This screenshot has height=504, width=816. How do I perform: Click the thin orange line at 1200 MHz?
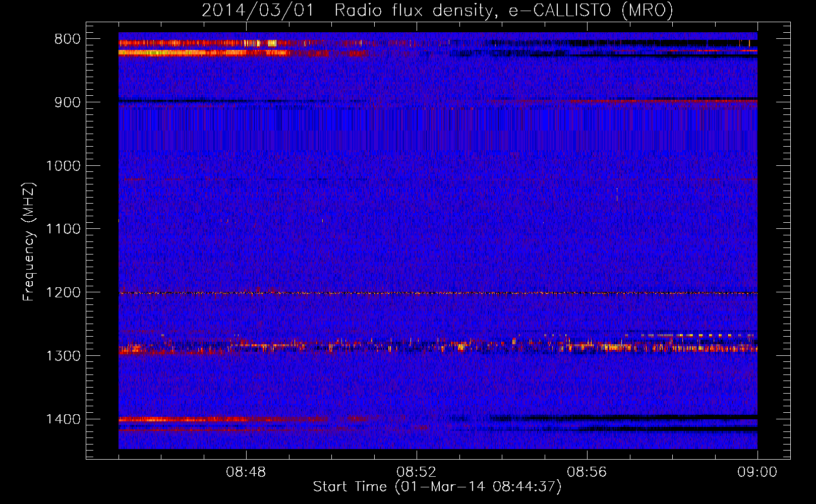pyautogui.click(x=438, y=293)
